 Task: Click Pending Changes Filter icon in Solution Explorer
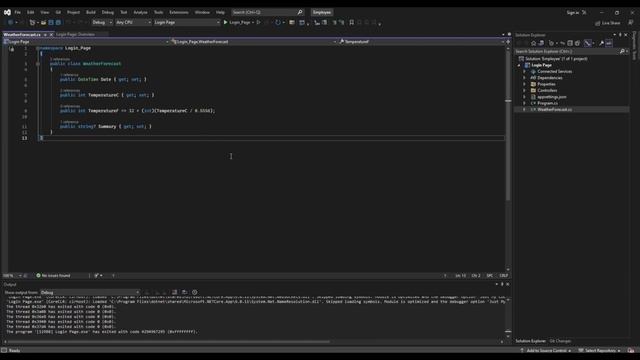point(551,43)
